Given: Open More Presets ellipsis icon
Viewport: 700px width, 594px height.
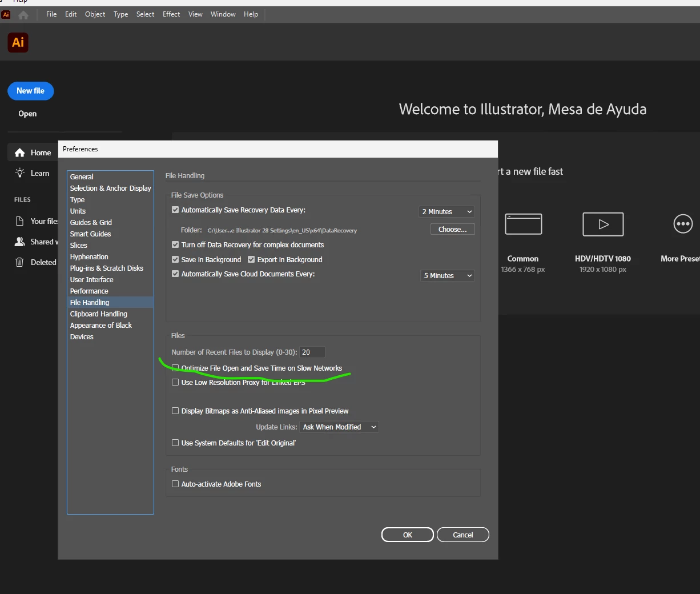Looking at the screenshot, I should click(683, 224).
